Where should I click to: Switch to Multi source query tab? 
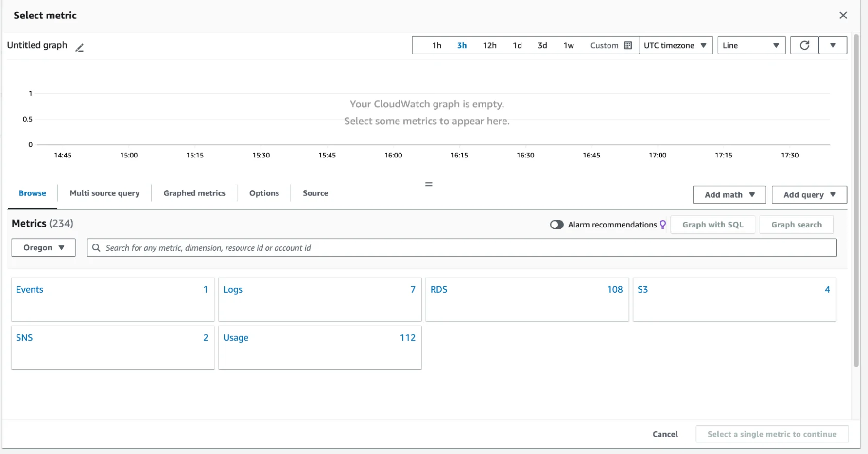[104, 193]
